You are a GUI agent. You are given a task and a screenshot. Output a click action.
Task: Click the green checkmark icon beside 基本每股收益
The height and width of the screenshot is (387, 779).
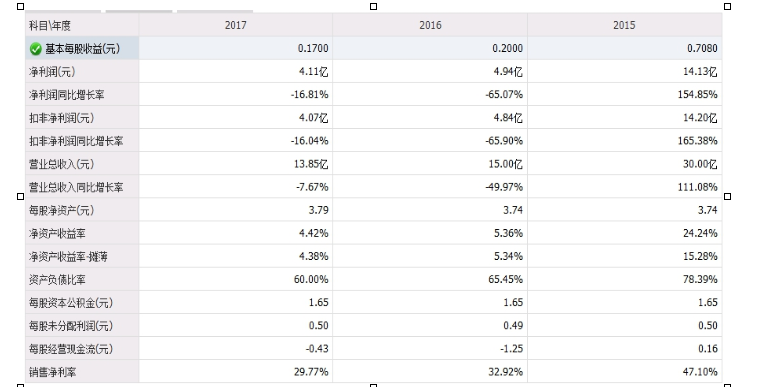(35, 49)
